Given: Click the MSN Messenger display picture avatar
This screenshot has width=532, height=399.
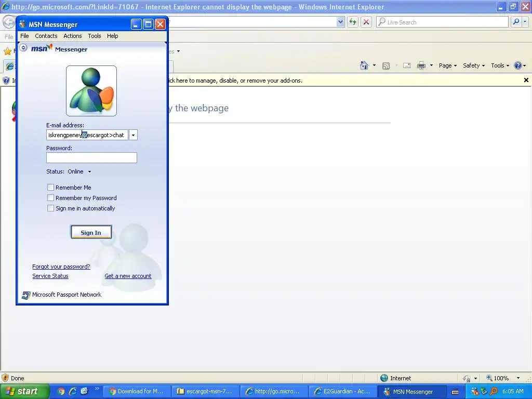Looking at the screenshot, I should (91, 91).
